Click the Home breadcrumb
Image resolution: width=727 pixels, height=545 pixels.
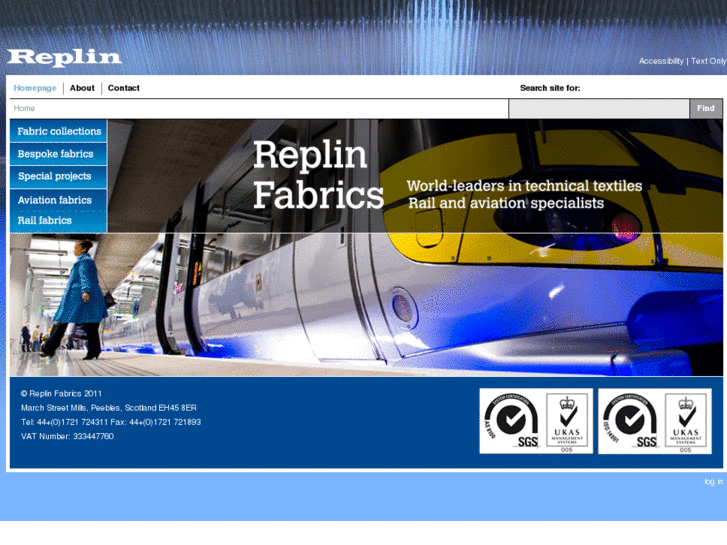24,108
